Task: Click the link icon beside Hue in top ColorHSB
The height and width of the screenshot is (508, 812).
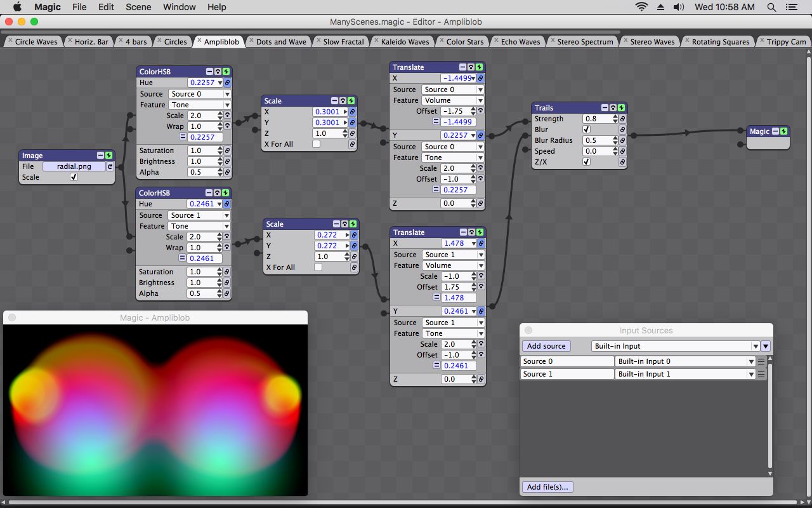Action: click(226, 83)
